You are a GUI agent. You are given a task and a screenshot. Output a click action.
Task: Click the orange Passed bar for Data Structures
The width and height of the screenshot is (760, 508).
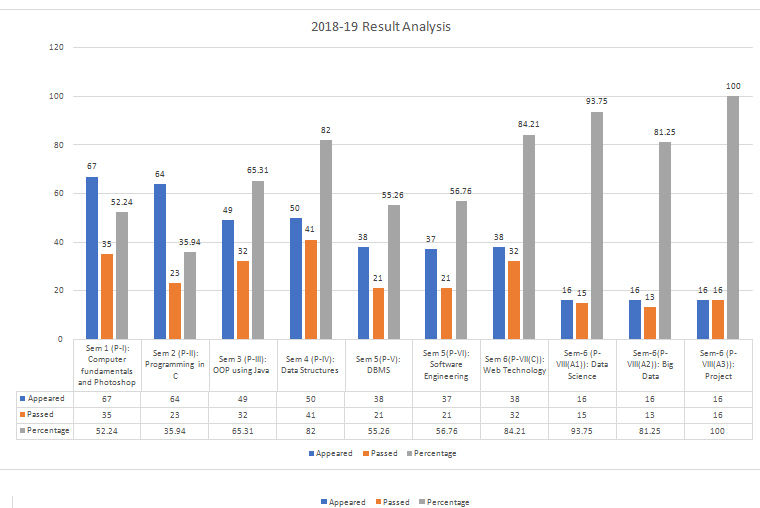click(311, 289)
